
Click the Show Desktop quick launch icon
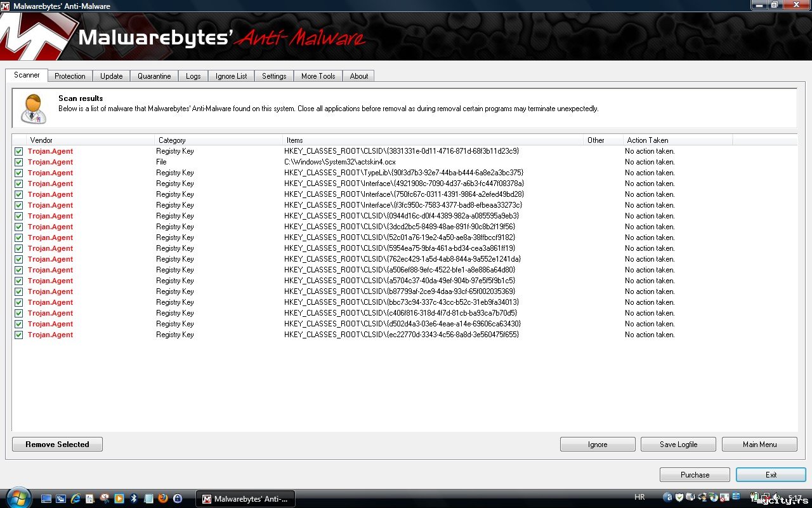point(46,498)
